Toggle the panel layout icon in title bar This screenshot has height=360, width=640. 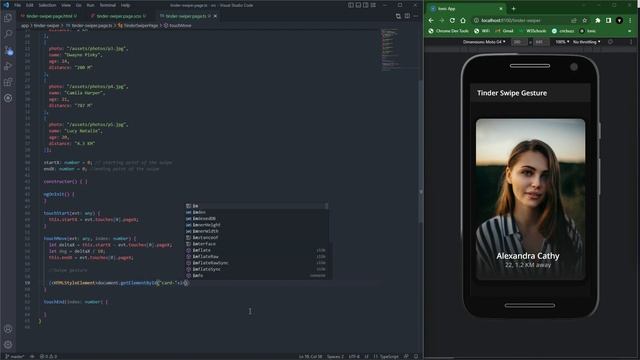[x=358, y=5]
